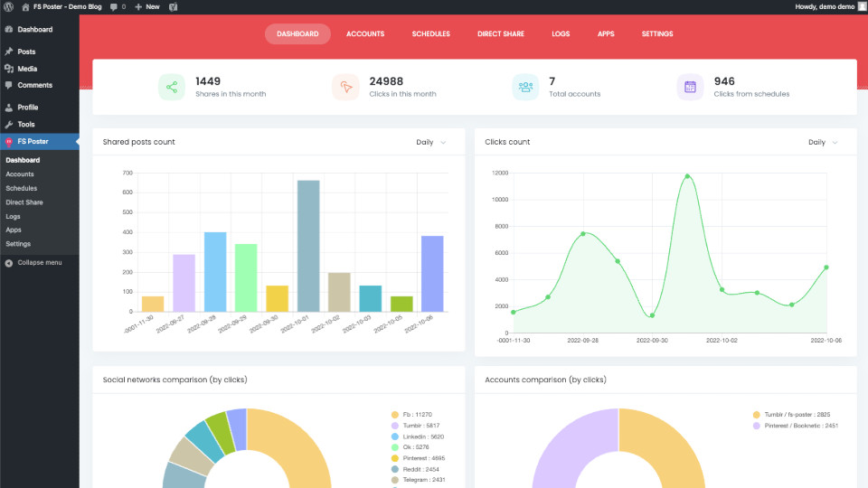Click the Telegram : 2431 legend entry
The width and height of the screenshot is (868, 488).
(418, 480)
